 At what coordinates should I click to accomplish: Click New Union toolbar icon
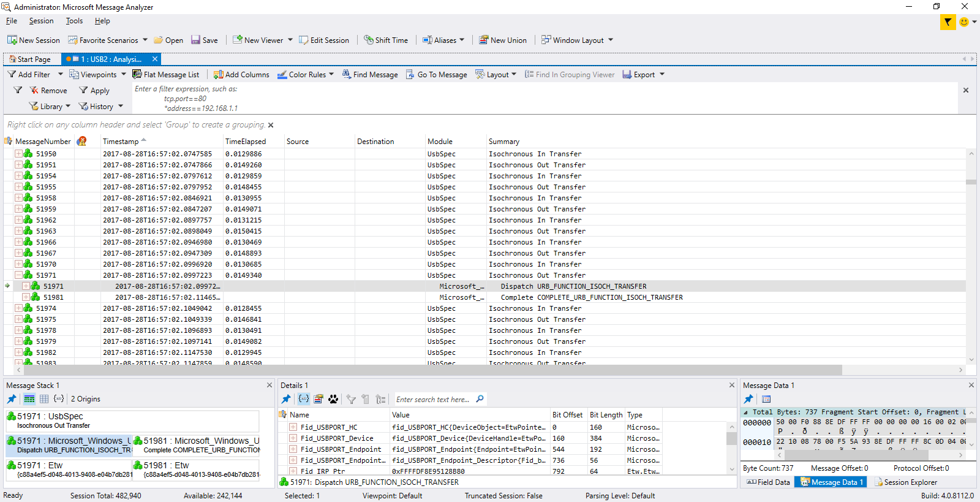pos(484,40)
